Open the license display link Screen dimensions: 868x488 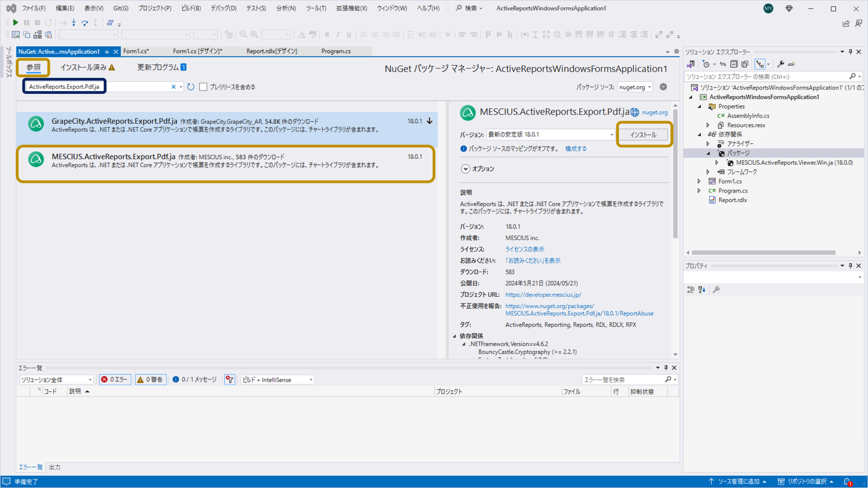tap(524, 249)
